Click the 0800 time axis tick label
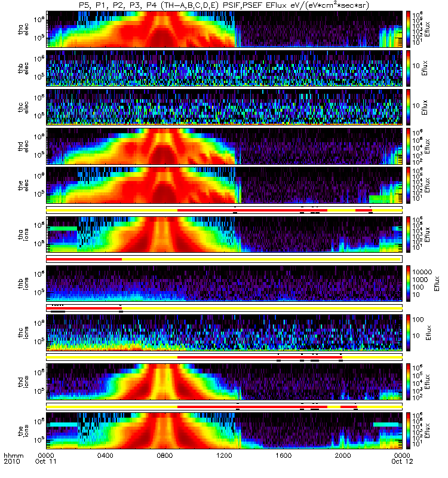The width and height of the screenshot is (448, 478). point(165,455)
